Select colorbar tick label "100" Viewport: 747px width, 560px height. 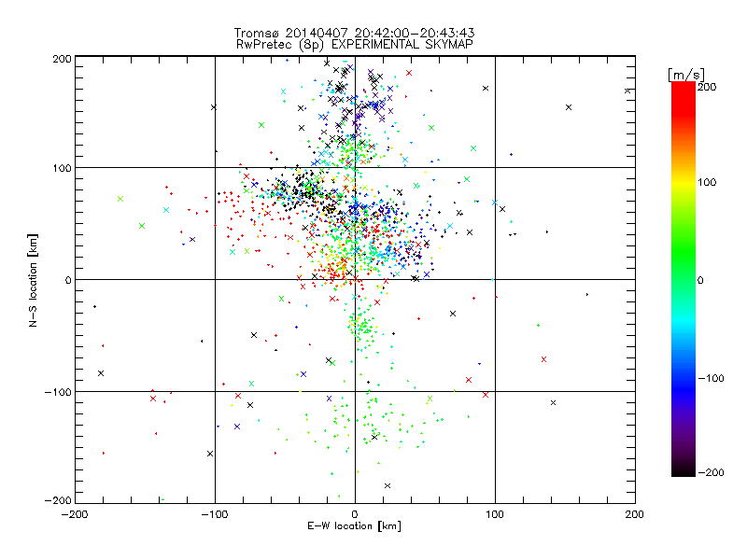[707, 182]
